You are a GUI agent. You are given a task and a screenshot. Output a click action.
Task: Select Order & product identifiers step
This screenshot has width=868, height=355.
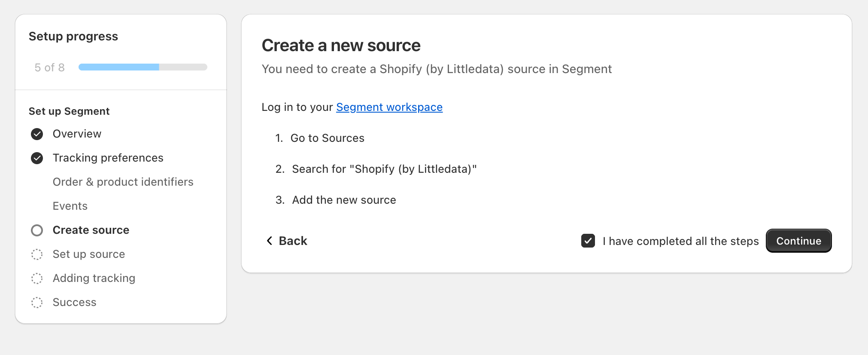[x=123, y=182]
